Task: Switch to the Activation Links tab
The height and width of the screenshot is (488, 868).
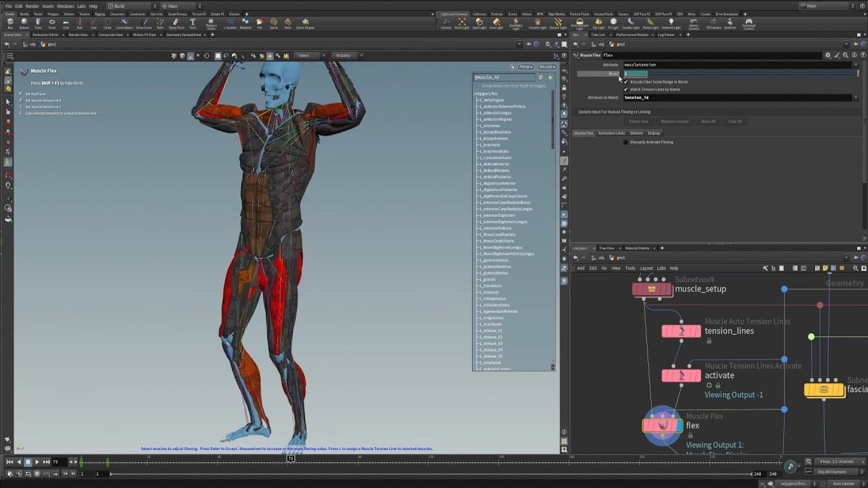Action: click(x=611, y=133)
